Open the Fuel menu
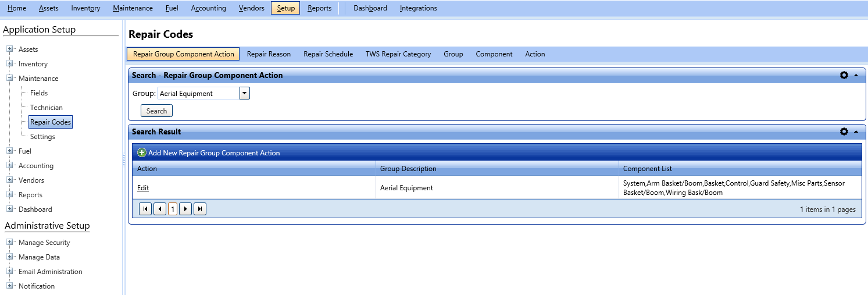Screen dimensions: 868x295 click(172, 8)
